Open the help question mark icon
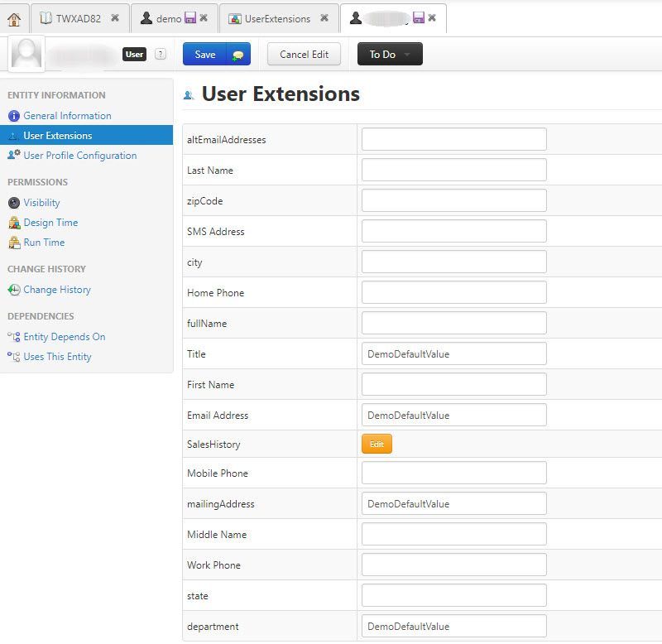 pos(161,54)
